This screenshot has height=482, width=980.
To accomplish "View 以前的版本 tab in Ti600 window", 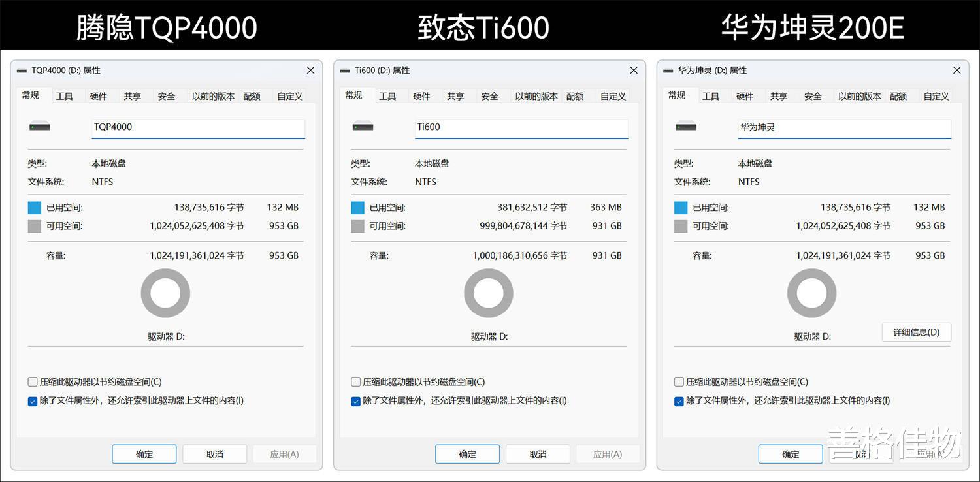I will tap(536, 96).
